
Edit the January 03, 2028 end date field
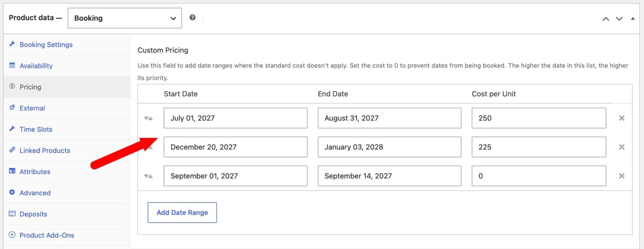[389, 147]
